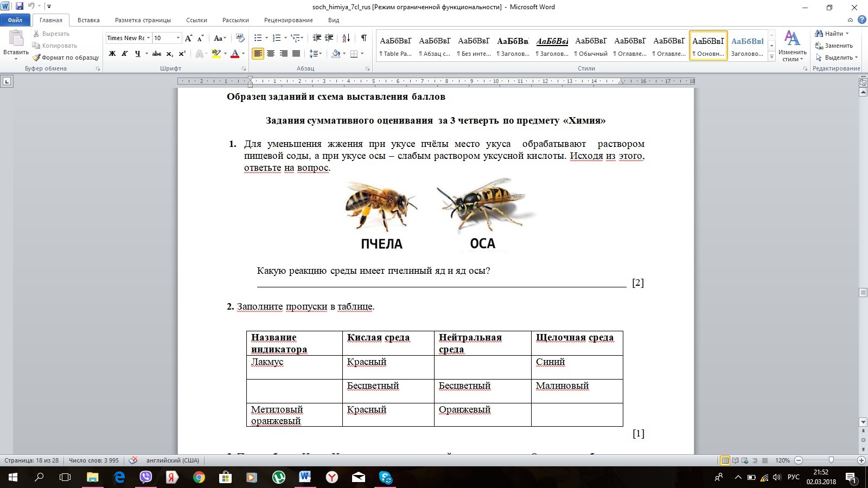
Task: Toggle bold formatting (Ж)
Action: tap(112, 54)
